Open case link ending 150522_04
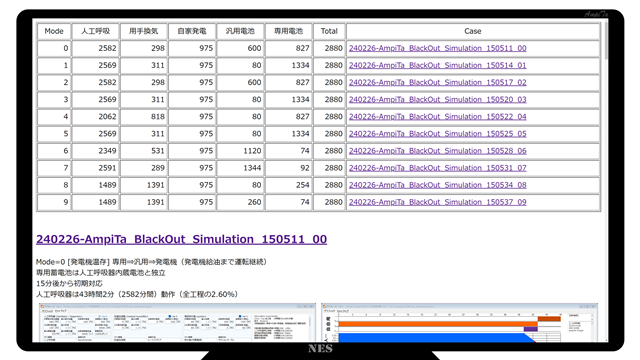The image size is (640, 360). coord(438,117)
